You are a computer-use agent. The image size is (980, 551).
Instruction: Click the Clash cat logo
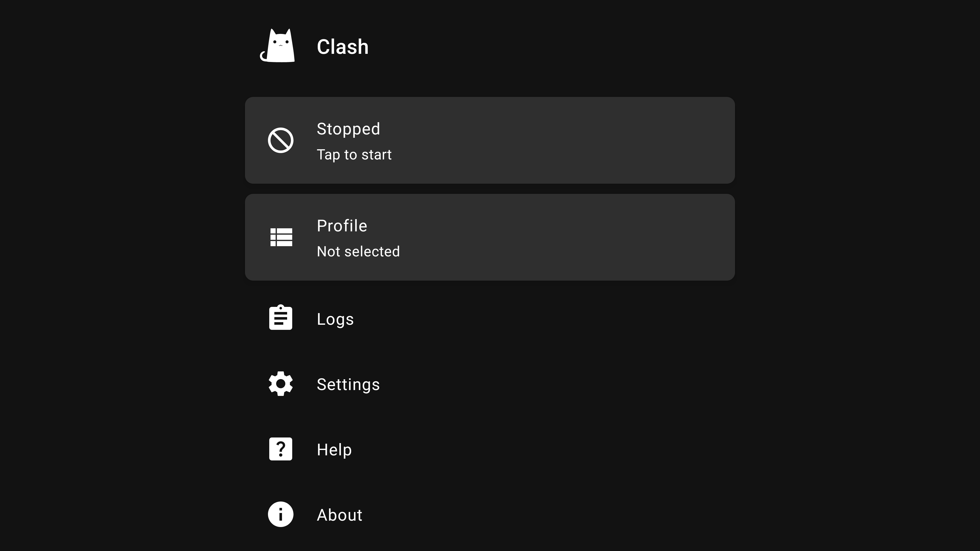point(278,46)
